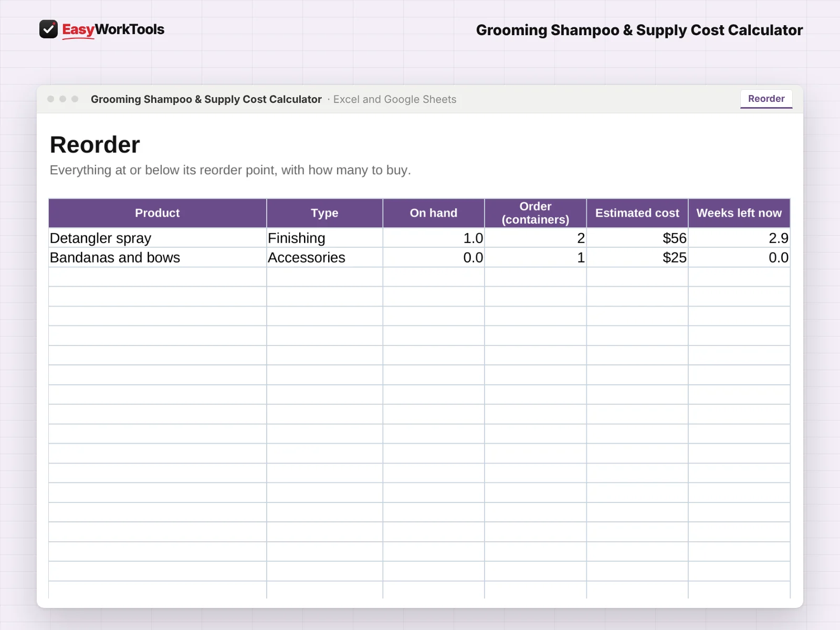Select the Accessories type cell
The image size is (840, 630).
[x=324, y=257]
